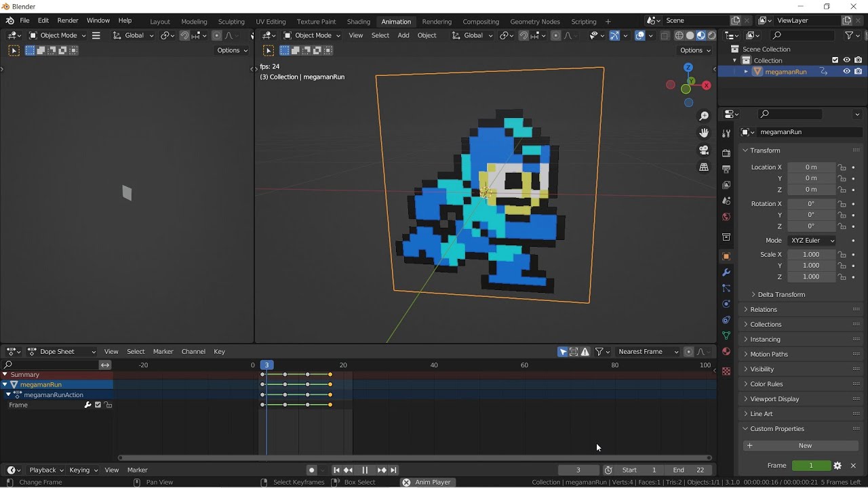
Task: Toggle lock on Location X
Action: (842, 167)
